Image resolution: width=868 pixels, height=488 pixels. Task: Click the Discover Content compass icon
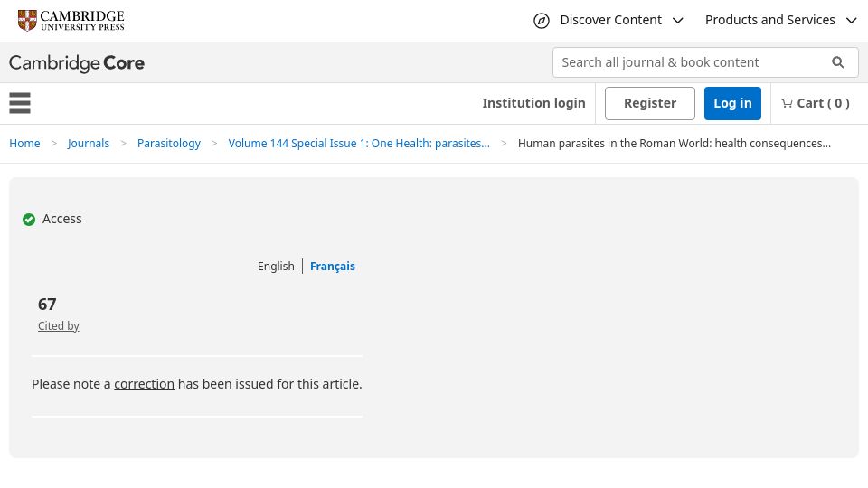pos(541,21)
